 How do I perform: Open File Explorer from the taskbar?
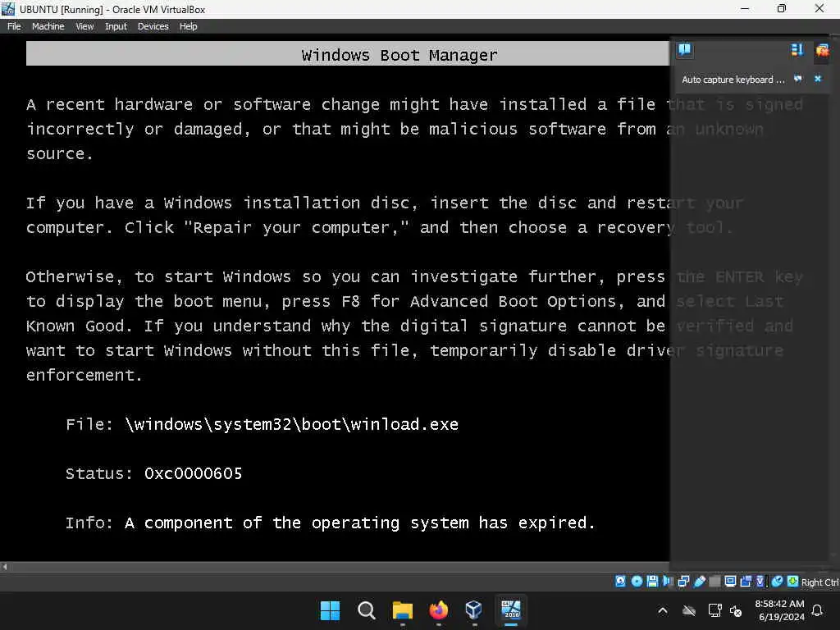[402, 610]
